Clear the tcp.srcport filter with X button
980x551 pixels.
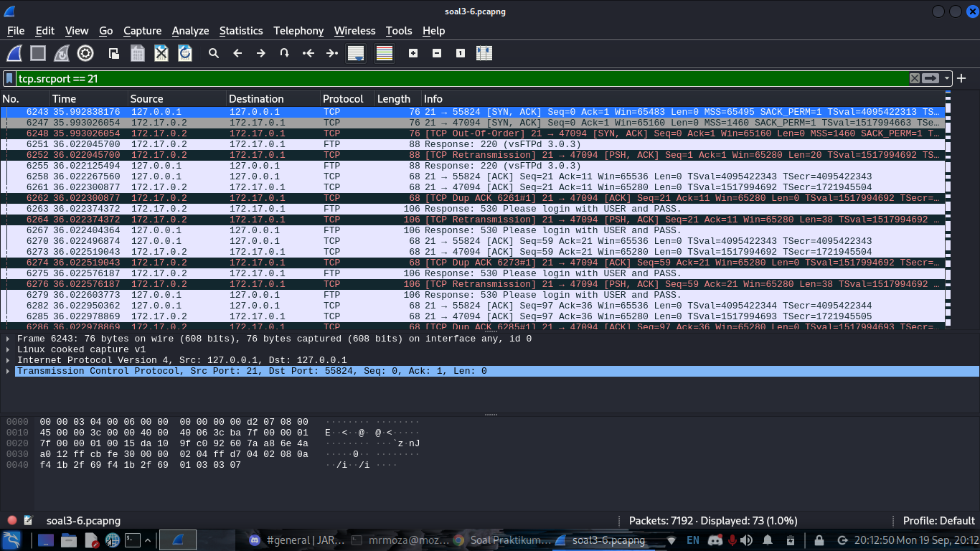[915, 78]
